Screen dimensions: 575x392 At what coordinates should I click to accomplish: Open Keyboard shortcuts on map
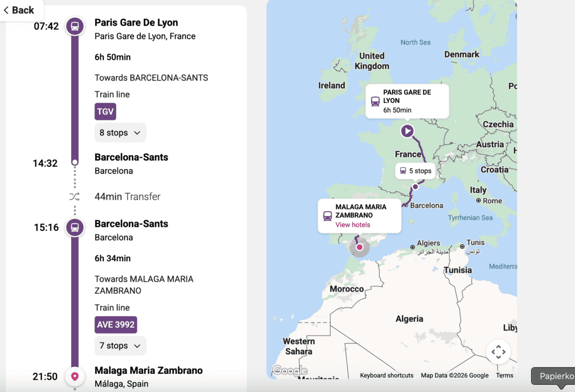(x=386, y=375)
